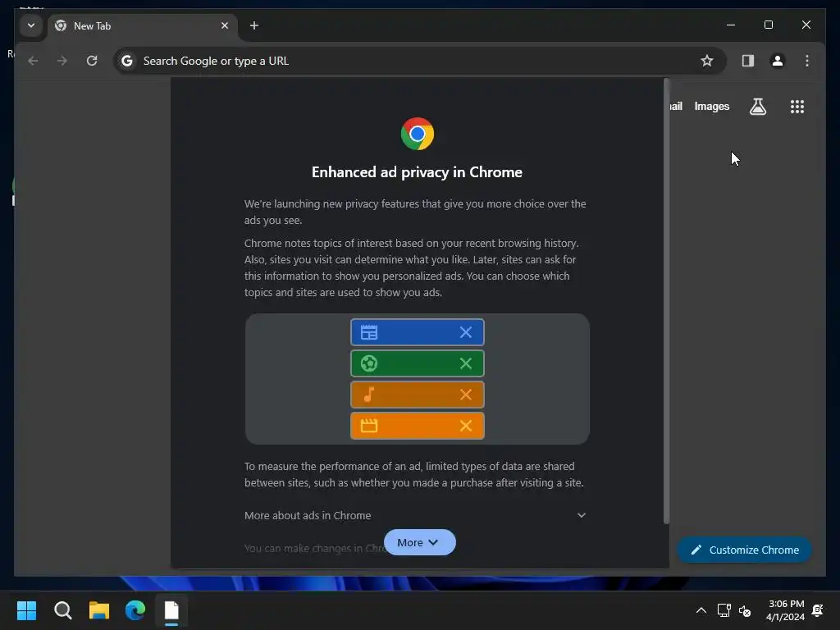Image resolution: width=840 pixels, height=630 pixels.
Task: Open the notification bell icon
Action: point(818,610)
